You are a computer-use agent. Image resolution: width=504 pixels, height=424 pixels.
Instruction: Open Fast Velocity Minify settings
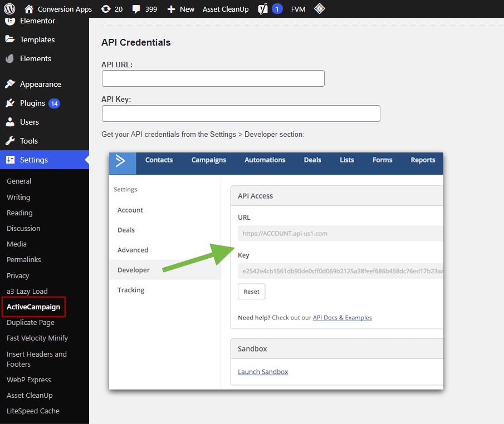pyautogui.click(x=37, y=338)
